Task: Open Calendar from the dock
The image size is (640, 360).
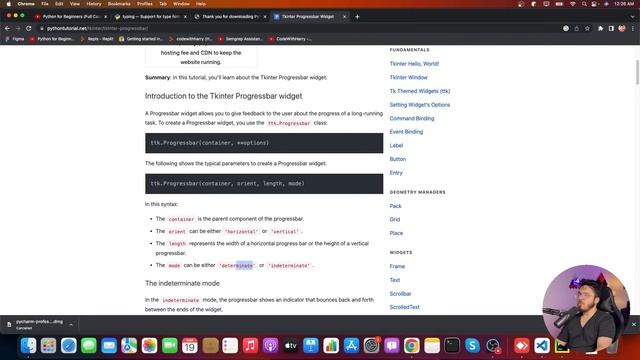Action: [190, 346]
